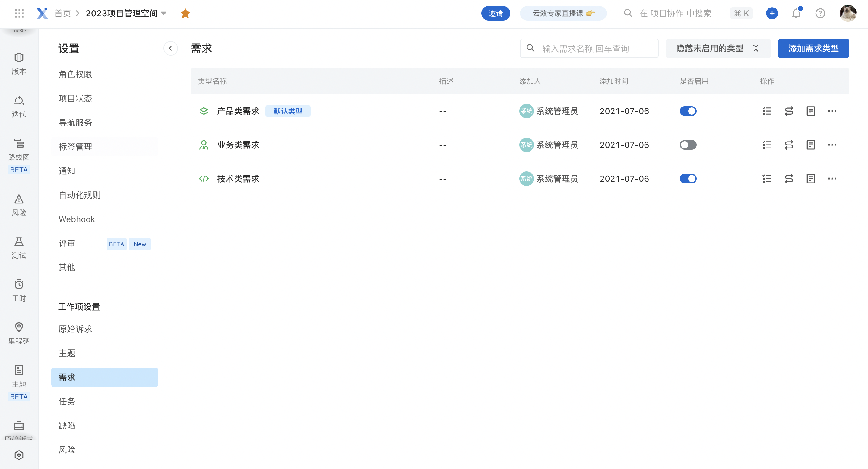This screenshot has width=868, height=469.
Task: Open the 隐藏未启用的类型 filter dropdown
Action: (x=718, y=48)
